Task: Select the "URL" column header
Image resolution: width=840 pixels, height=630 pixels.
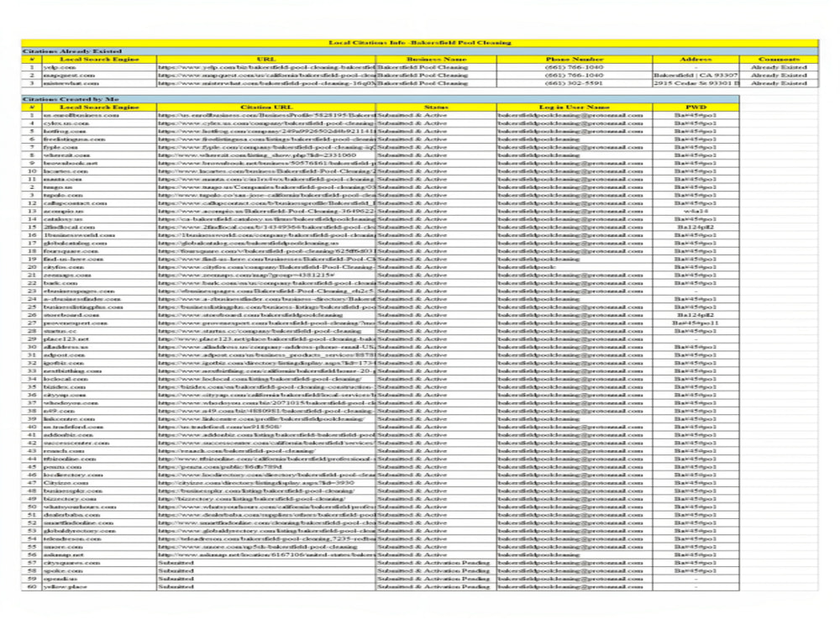Action: click(266, 60)
